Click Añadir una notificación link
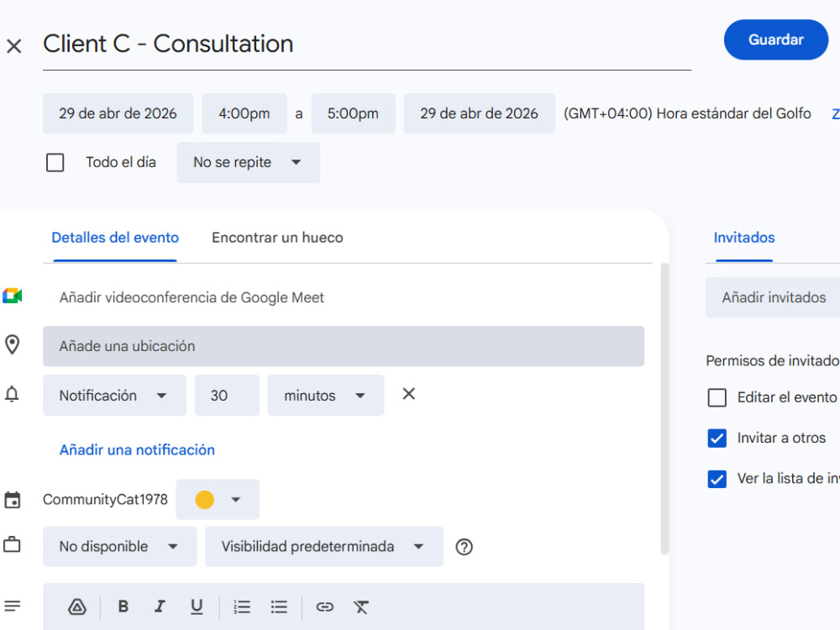 click(x=137, y=449)
